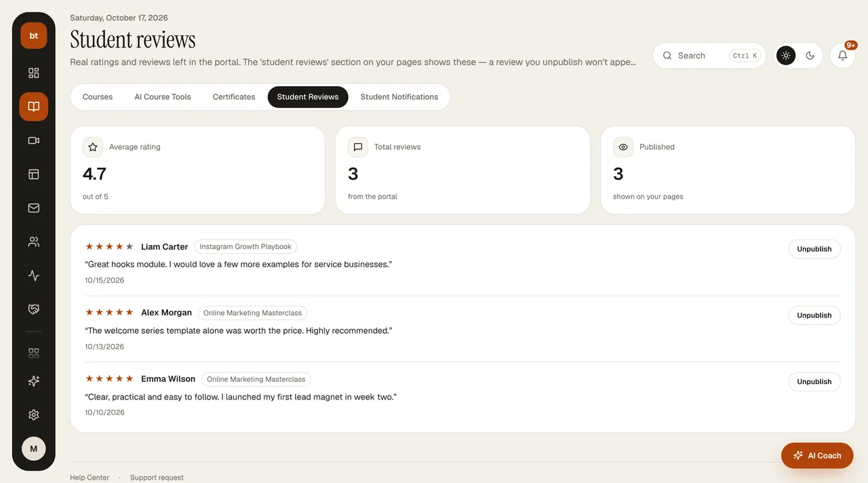
Task: Open the Help Center link
Action: pos(90,478)
